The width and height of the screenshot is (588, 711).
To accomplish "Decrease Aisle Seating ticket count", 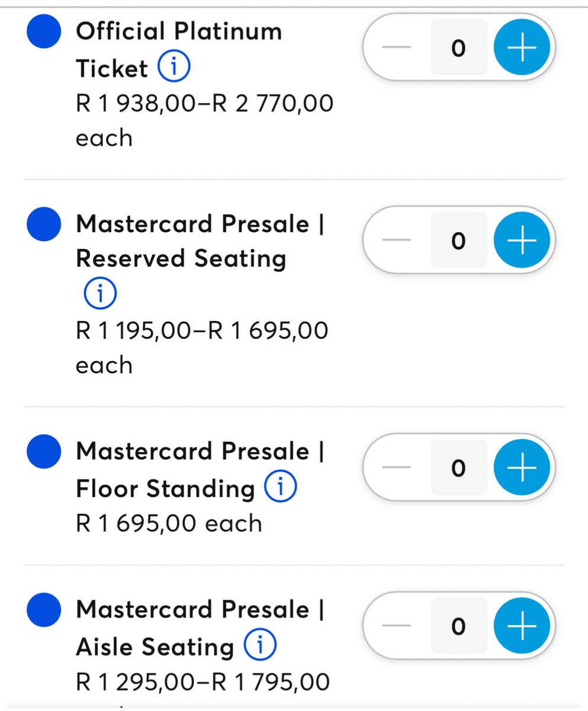I will pos(396,626).
